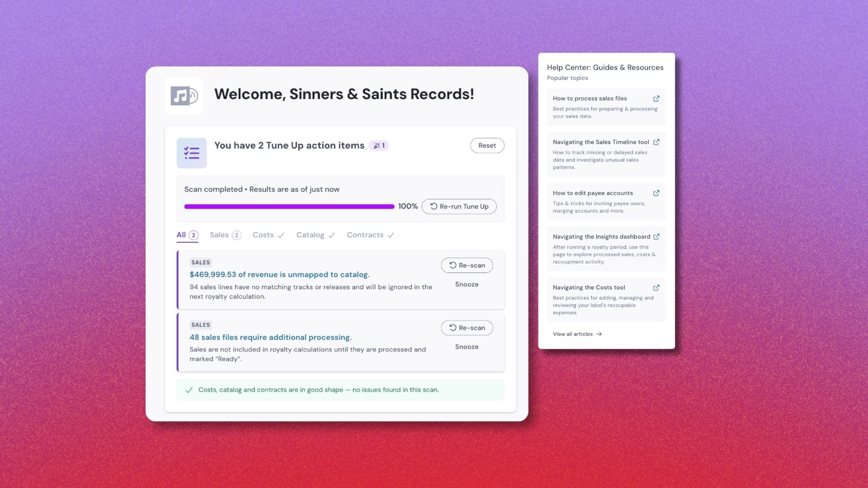Reset the Tune Up action items
The height and width of the screenshot is (488, 868).
[x=487, y=145]
